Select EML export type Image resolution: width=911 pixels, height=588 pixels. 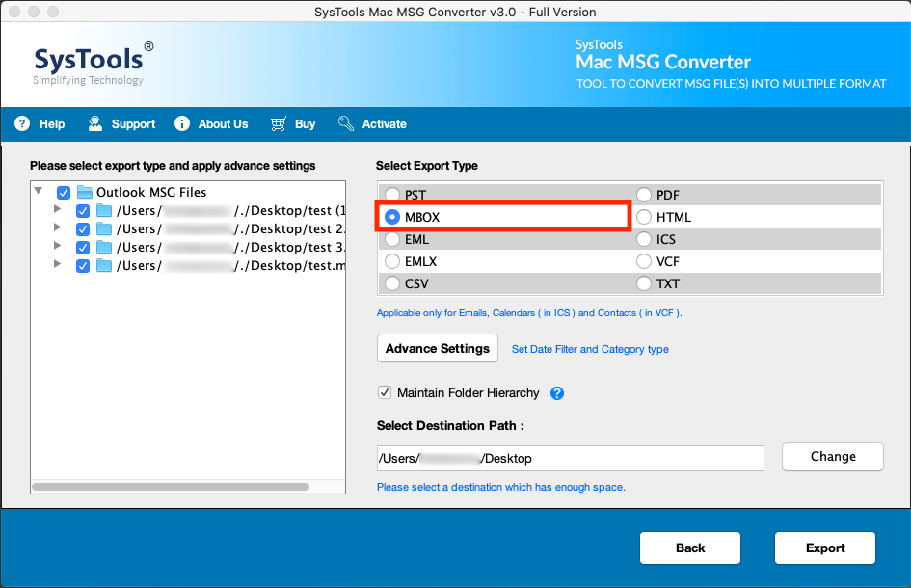392,239
